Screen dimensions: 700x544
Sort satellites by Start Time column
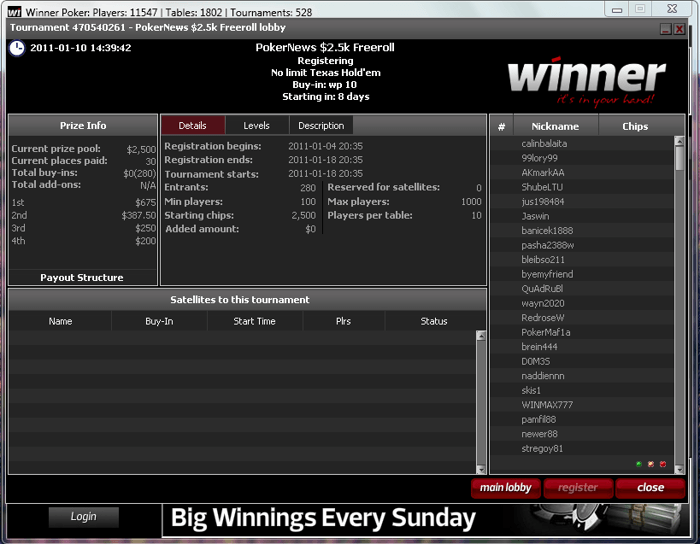point(254,321)
